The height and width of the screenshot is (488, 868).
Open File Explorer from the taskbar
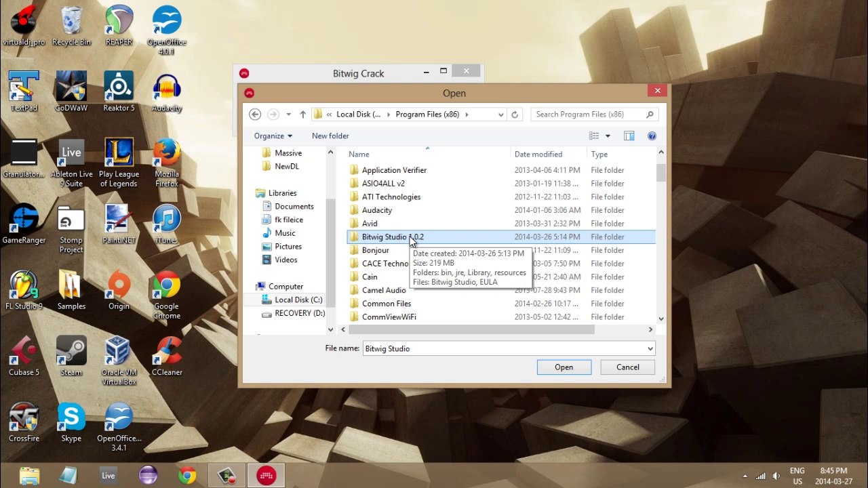click(x=29, y=476)
